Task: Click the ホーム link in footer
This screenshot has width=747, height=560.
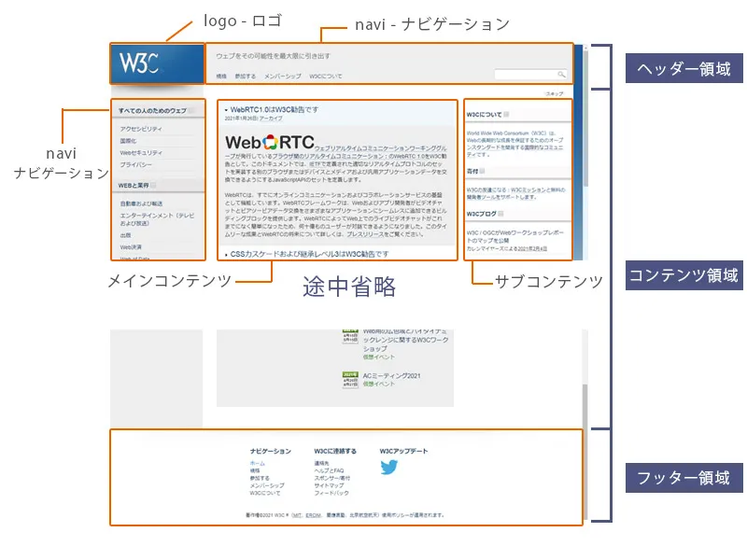Action: [257, 463]
